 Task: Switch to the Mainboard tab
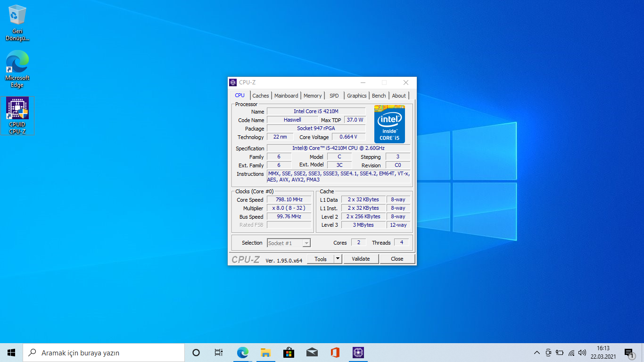pyautogui.click(x=286, y=96)
